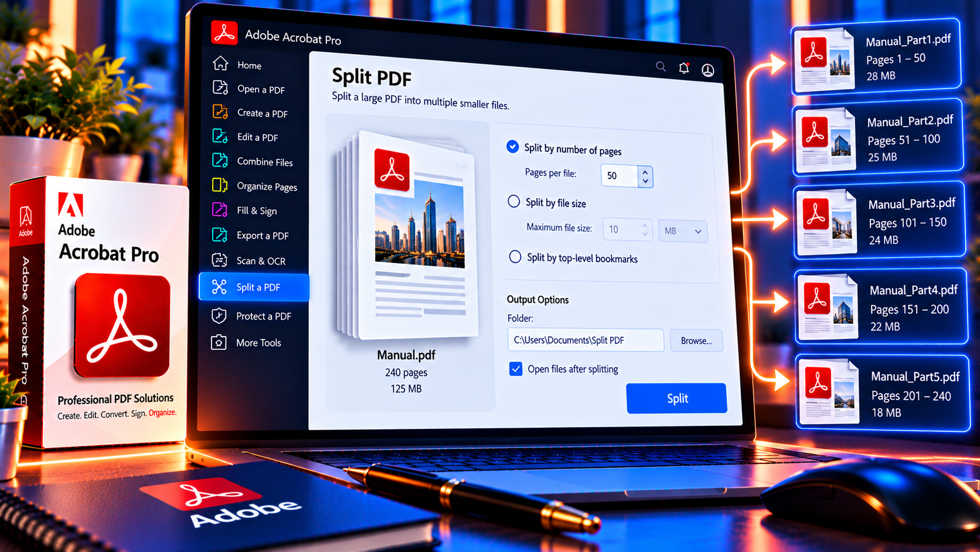The height and width of the screenshot is (552, 980).
Task: Select the Split by file size option
Action: point(514,201)
